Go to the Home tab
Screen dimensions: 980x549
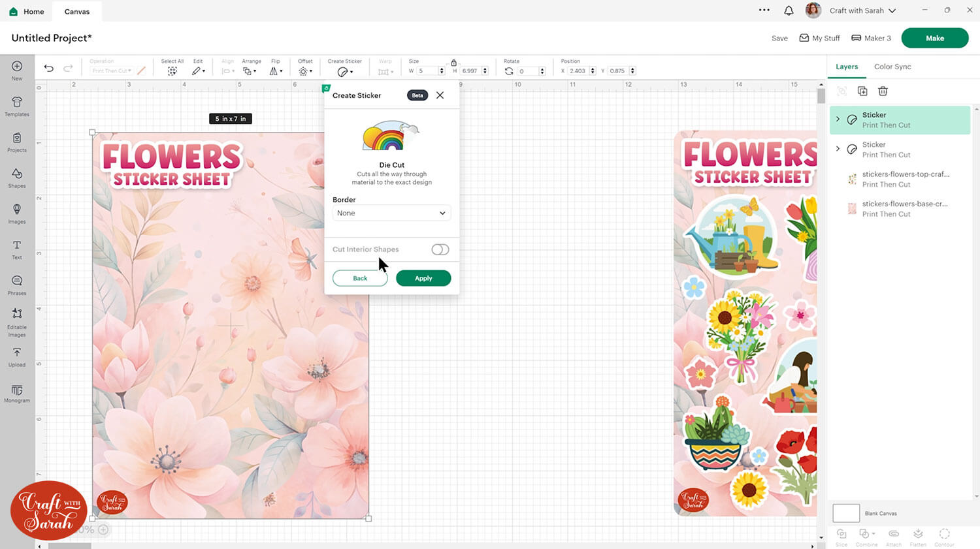click(x=27, y=11)
